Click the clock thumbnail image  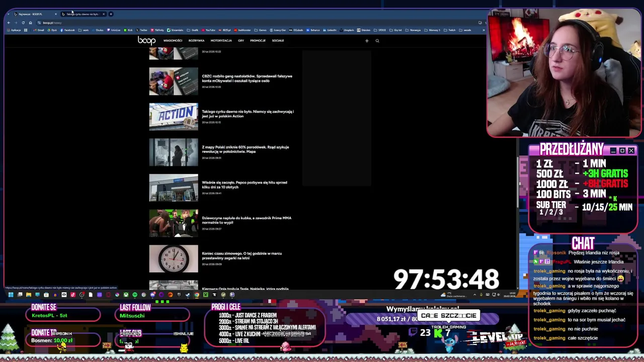tap(174, 258)
